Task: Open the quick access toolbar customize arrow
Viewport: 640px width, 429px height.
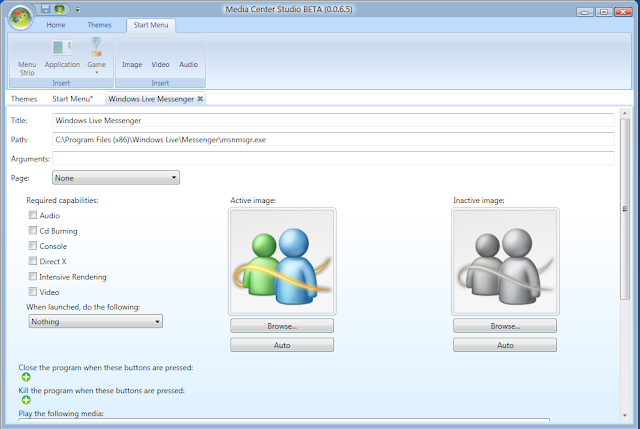Action: click(78, 9)
